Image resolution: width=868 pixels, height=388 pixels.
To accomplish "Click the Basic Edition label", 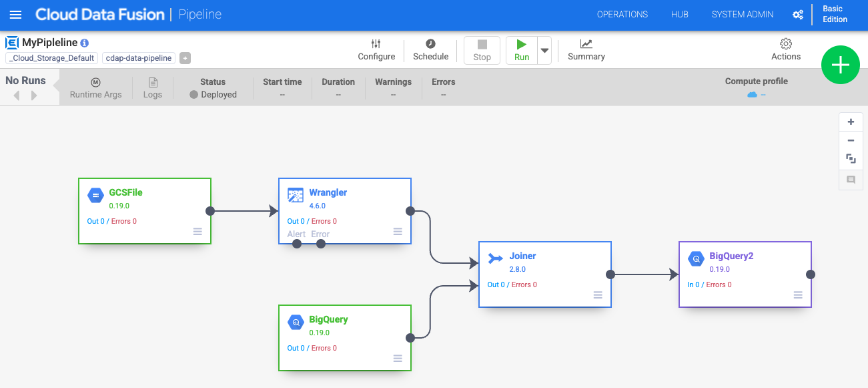I will tap(835, 14).
